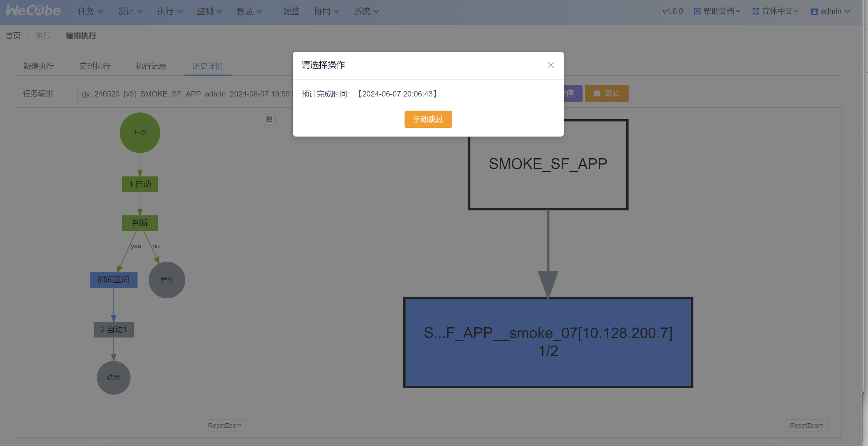Click the SMOKE_SF_APP graph node
Viewport: 868px width, 446px height.
click(548, 164)
